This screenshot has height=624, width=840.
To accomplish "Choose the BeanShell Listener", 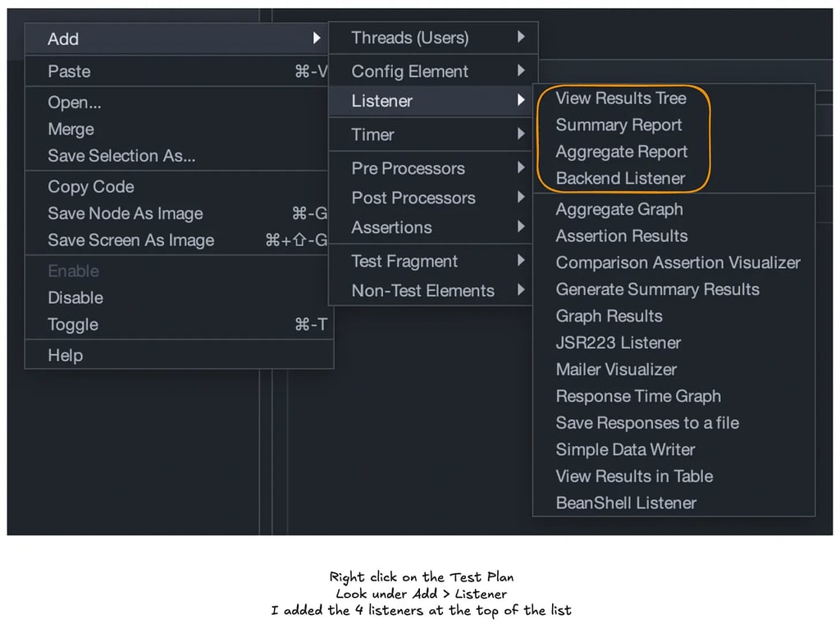I will click(625, 503).
